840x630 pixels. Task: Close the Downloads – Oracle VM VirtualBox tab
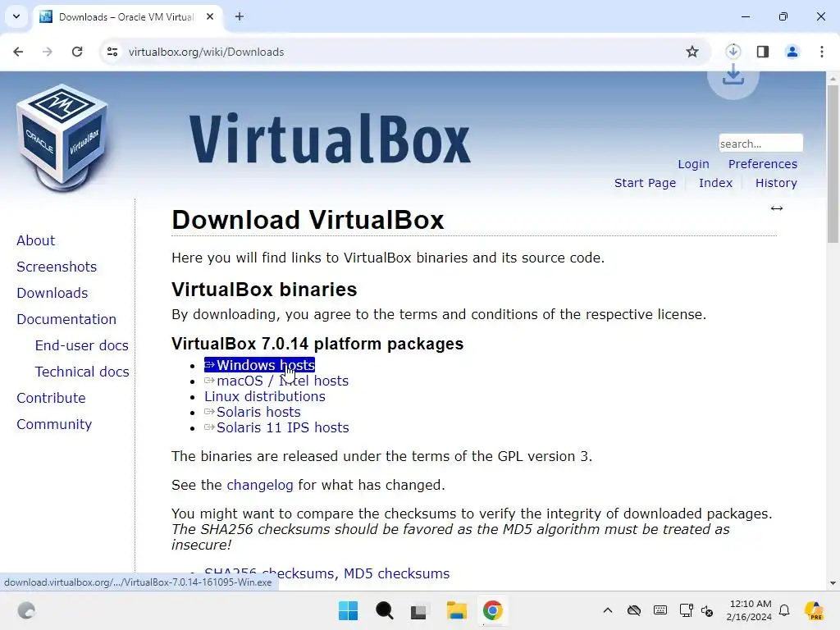click(x=210, y=16)
